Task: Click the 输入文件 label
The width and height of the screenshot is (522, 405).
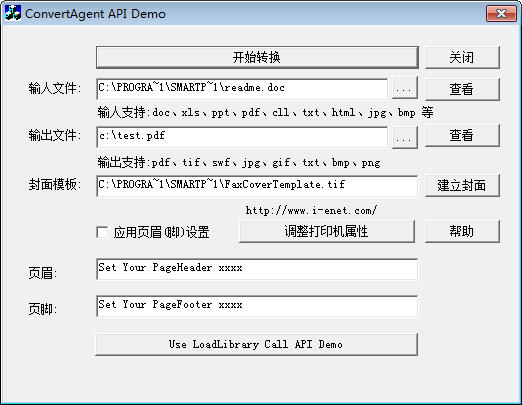Action: point(55,89)
